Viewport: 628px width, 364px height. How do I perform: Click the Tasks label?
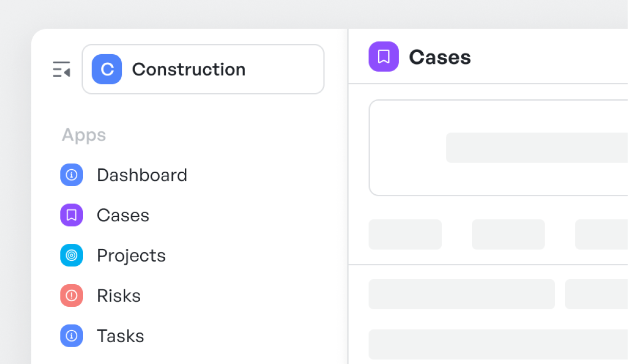pos(120,336)
